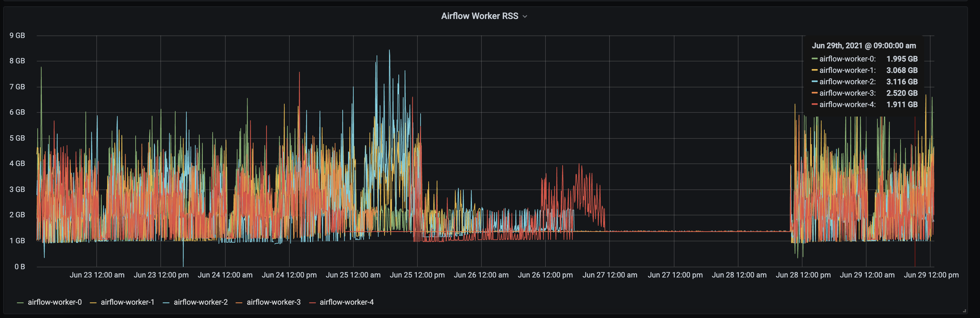Click the chevron beside Airflow Worker RSS

coord(525,16)
